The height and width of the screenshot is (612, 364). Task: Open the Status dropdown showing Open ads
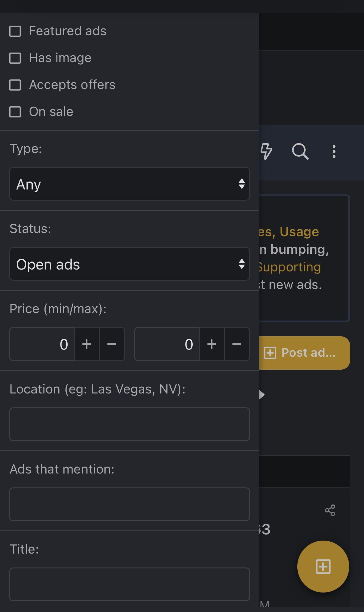(130, 264)
